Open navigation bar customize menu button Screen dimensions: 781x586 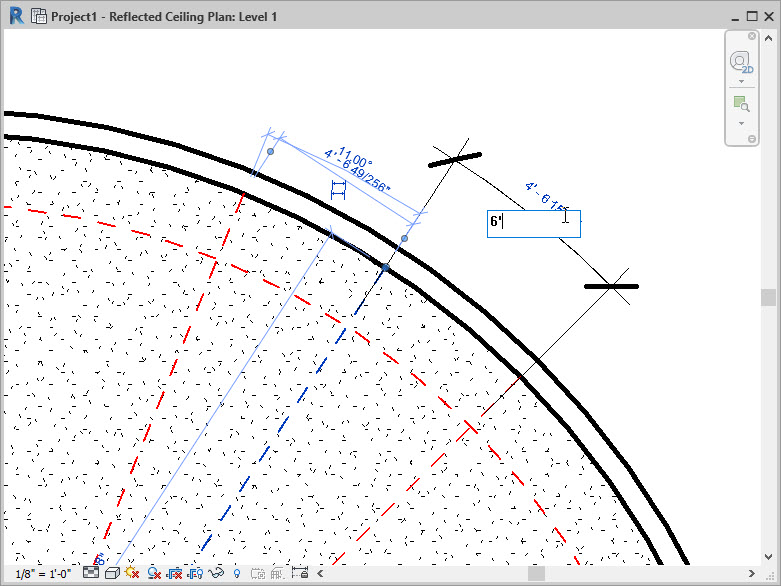point(752,139)
